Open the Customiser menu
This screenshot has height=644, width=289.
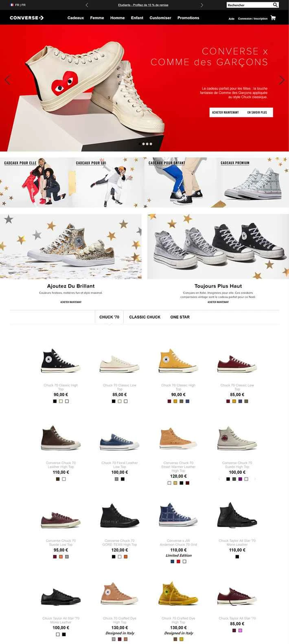160,18
